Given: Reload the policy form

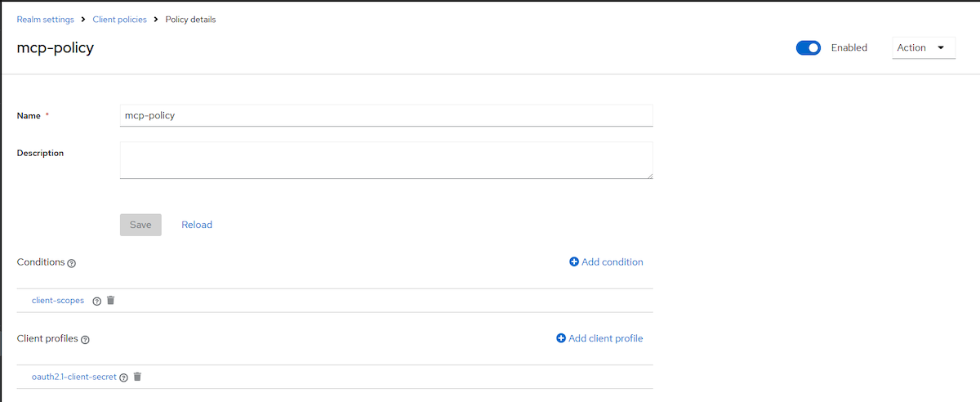Looking at the screenshot, I should (x=197, y=225).
